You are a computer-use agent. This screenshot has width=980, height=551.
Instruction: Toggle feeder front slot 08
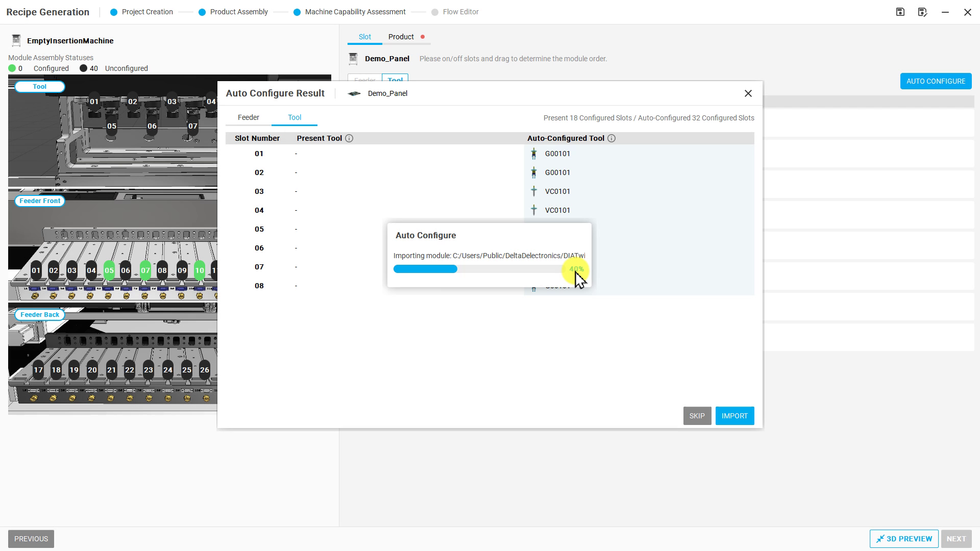point(162,271)
